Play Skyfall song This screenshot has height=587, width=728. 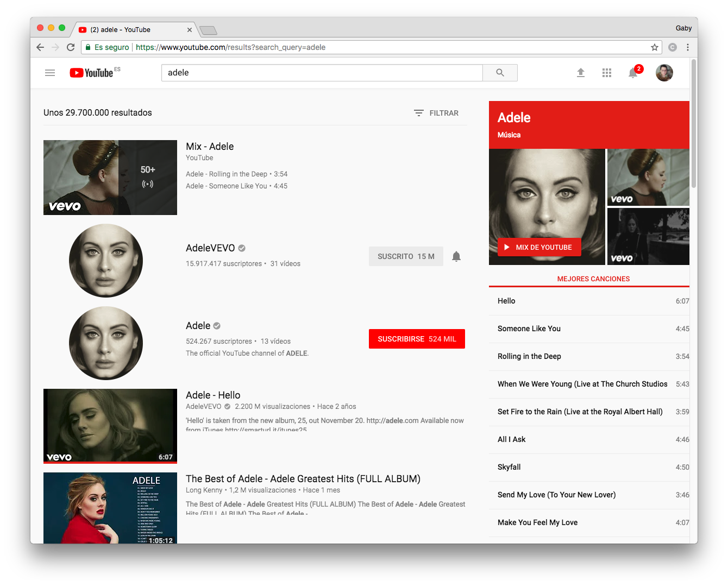[589, 467]
